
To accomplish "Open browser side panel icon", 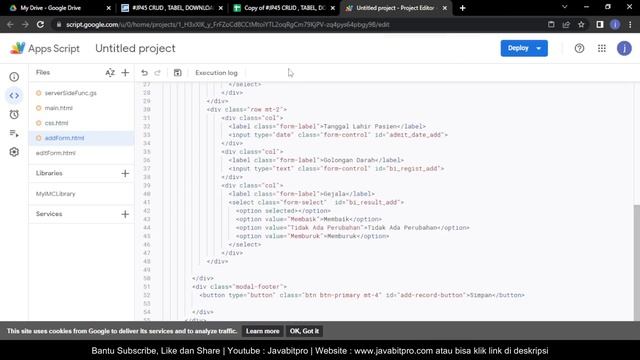I will pyautogui.click(x=600, y=24).
